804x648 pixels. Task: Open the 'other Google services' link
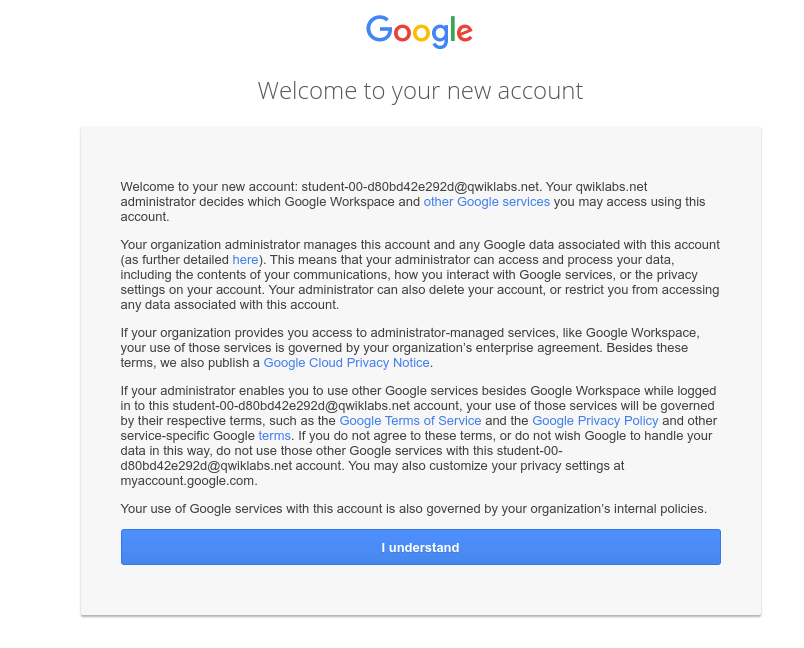(487, 201)
